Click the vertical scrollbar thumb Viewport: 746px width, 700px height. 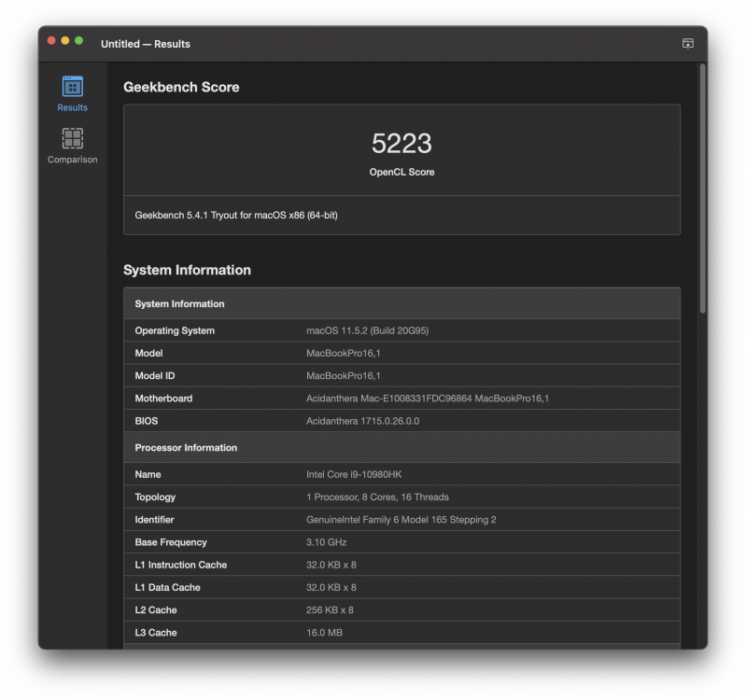point(702,189)
